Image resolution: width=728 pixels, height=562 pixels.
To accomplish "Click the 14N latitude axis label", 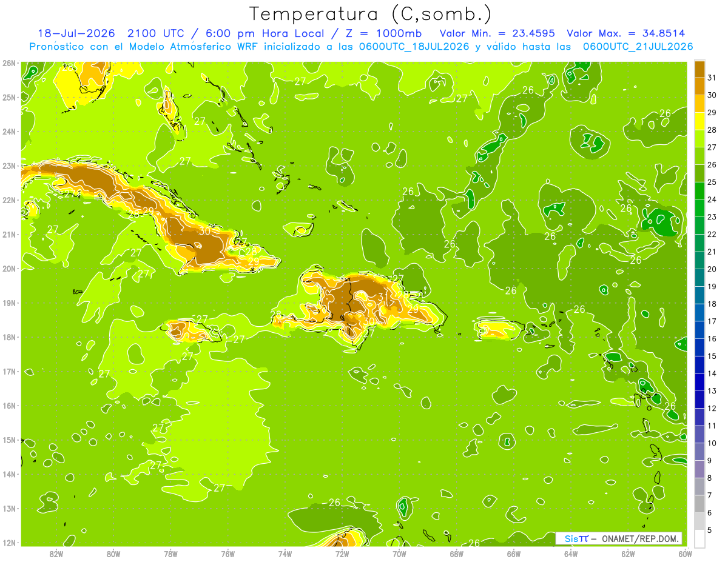I will (x=8, y=474).
